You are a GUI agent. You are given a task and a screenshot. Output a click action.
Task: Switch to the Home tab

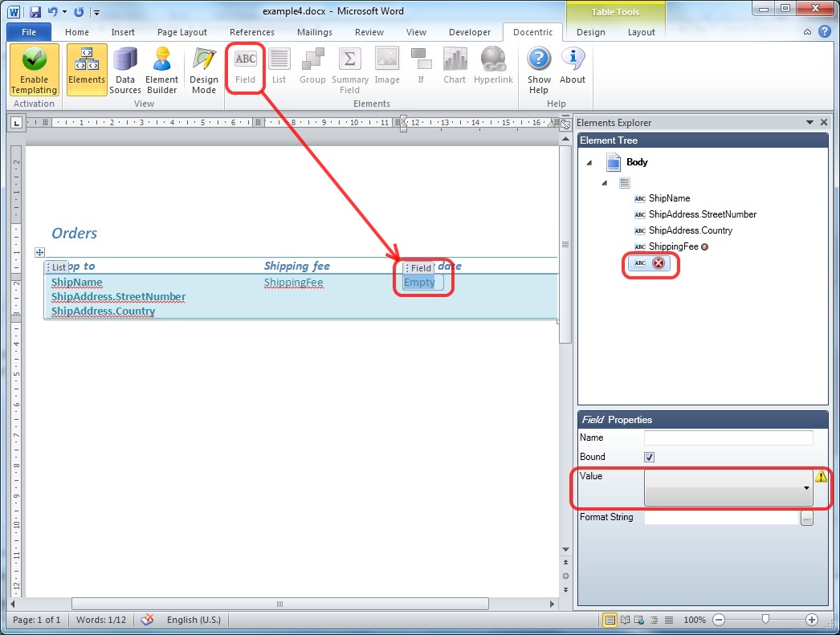pyautogui.click(x=77, y=32)
